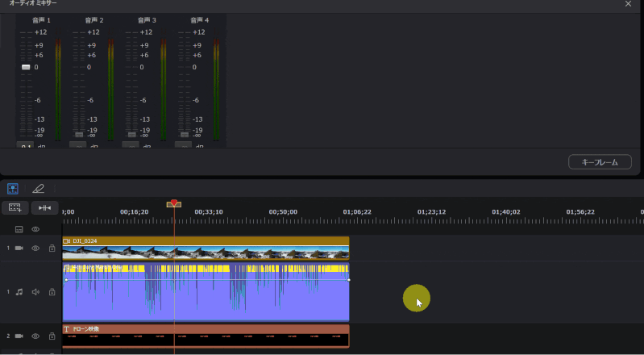Viewport: 644px width, 355px height.
Task: Click the marker track calendar icon
Action: 19,229
